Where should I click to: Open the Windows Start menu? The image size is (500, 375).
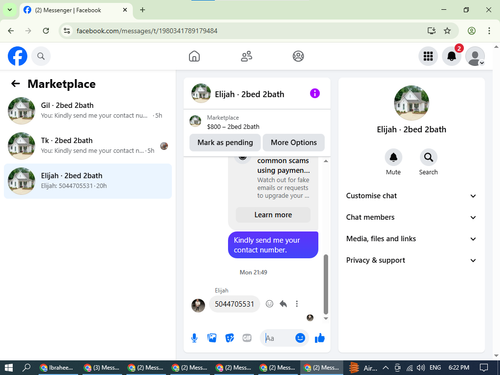pos(9,368)
